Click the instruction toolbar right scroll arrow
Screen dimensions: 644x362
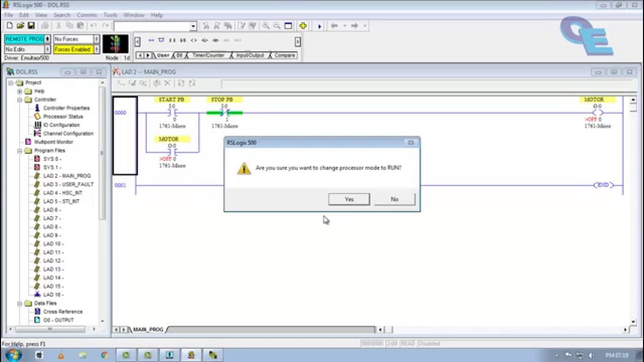pyautogui.click(x=298, y=42)
